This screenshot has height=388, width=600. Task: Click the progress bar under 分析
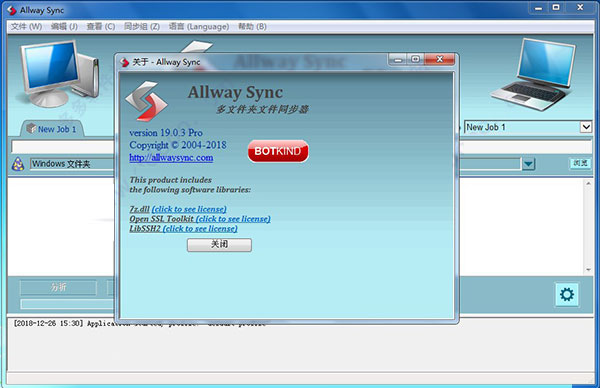pyautogui.click(x=67, y=304)
